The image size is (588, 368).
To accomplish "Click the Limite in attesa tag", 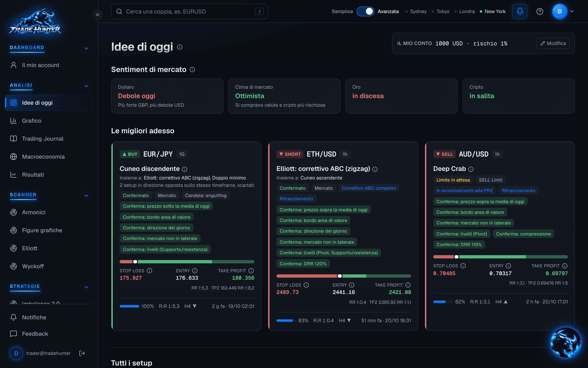I will point(453,180).
